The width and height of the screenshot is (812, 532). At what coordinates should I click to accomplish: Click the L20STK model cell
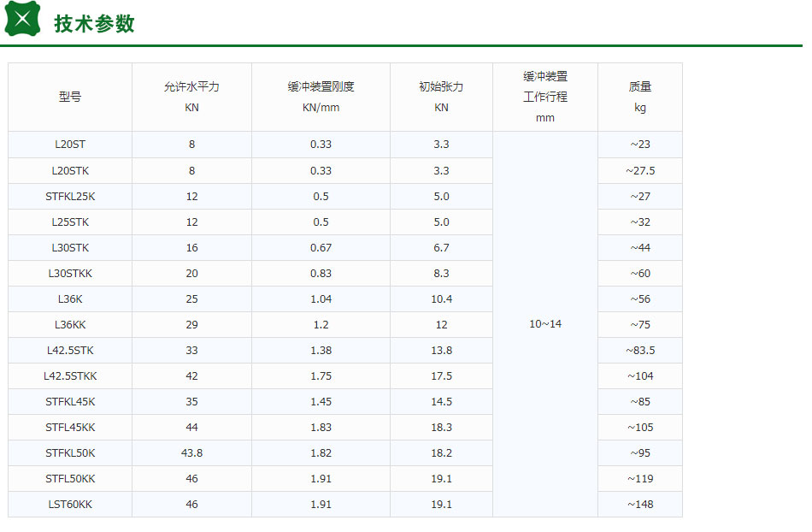pyautogui.click(x=70, y=171)
